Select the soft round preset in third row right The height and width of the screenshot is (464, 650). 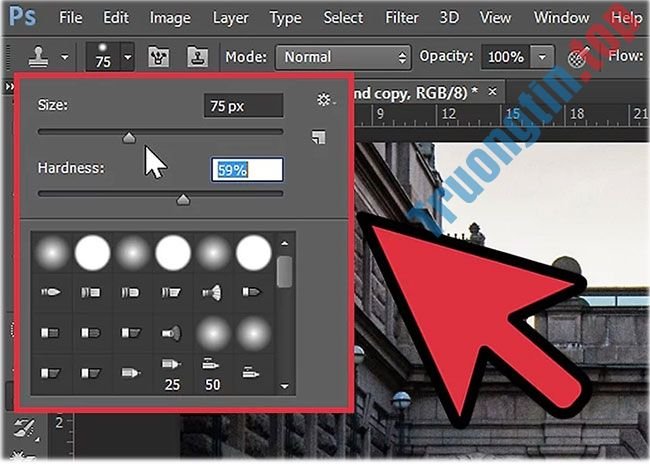[x=254, y=333]
